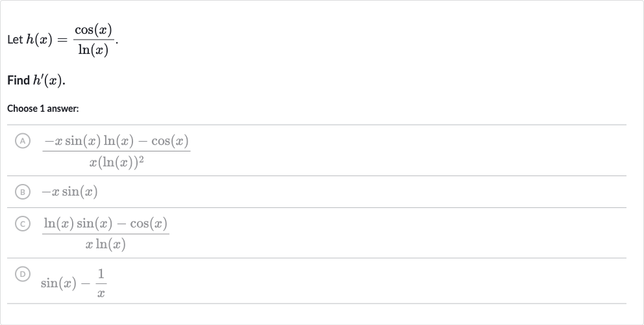
Task: Click the minus sign in option D
Action: pyautogui.click(x=86, y=283)
